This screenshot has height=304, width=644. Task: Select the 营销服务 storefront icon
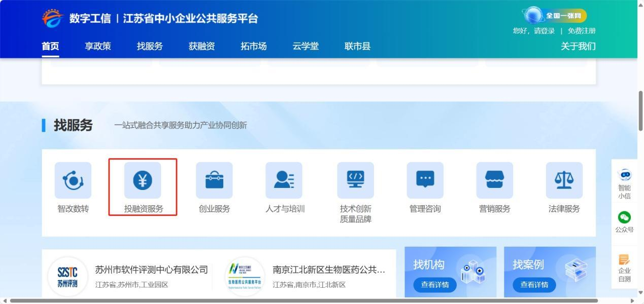(494, 180)
